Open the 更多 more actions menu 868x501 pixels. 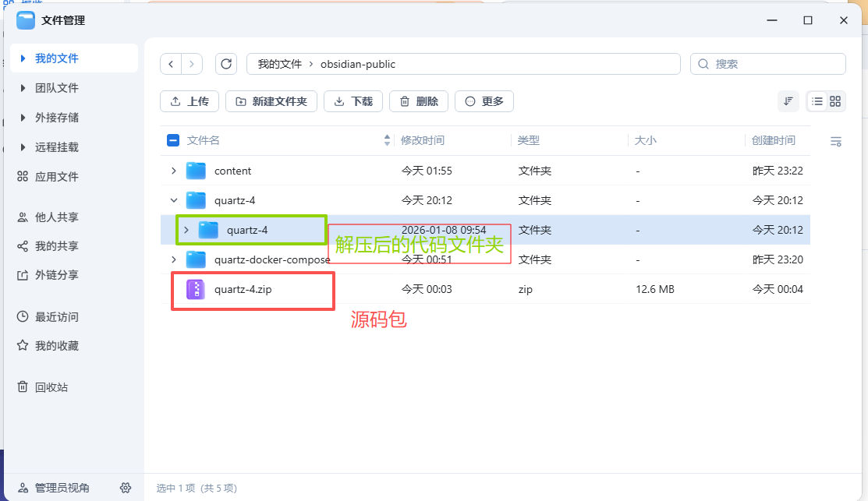point(484,101)
